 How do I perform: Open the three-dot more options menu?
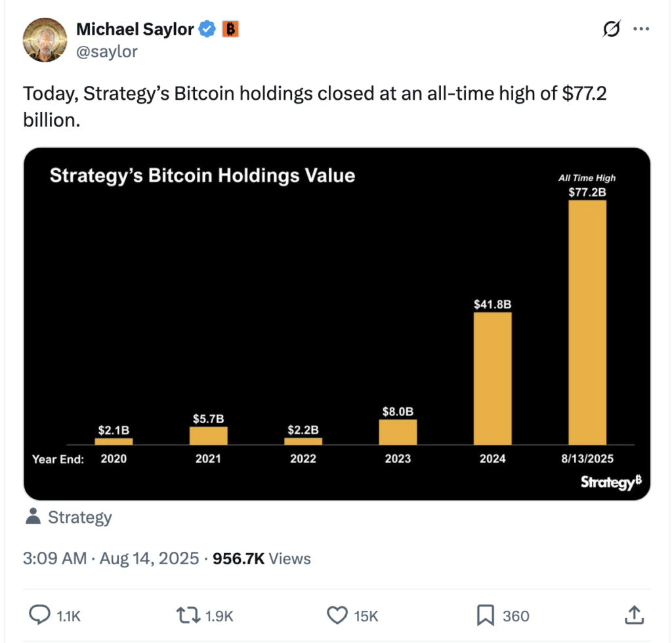640,30
